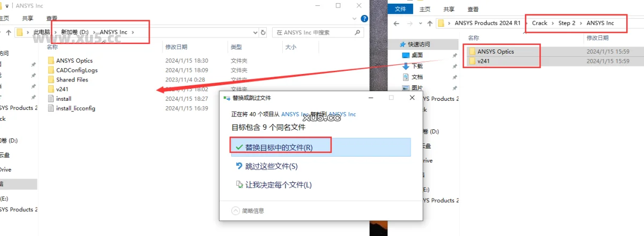Choose 替换目标中的文件(R) option
The height and width of the screenshot is (236, 644).
[279, 147]
